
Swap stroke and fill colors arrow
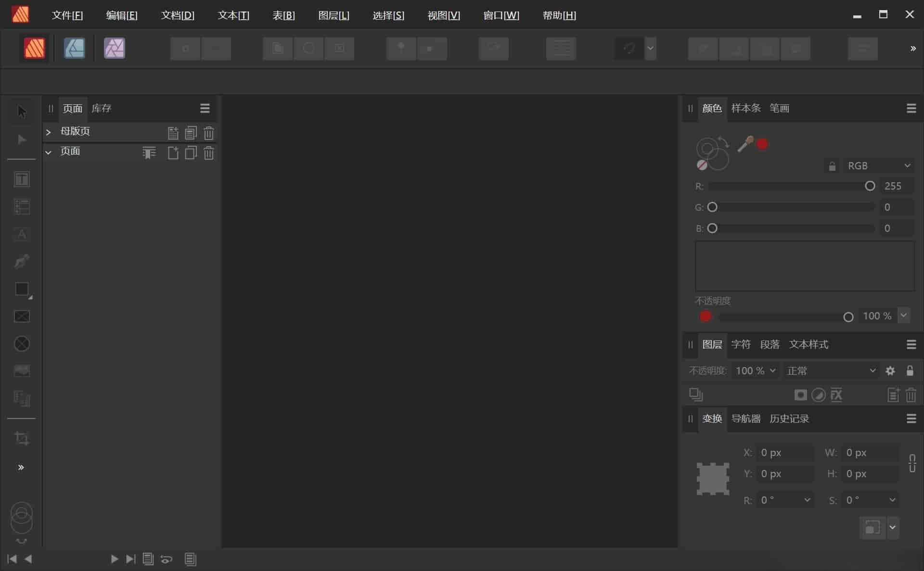coord(723,141)
